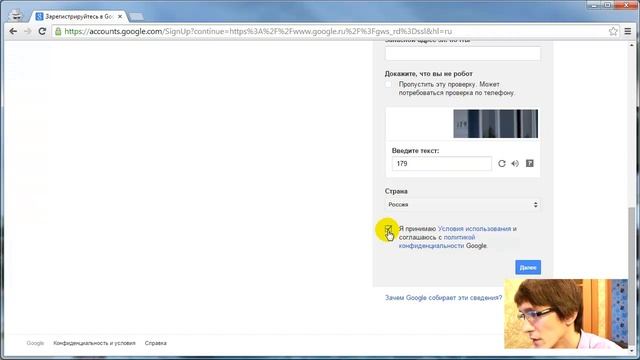Click the footer Google logo link
The image size is (640, 360).
pyautogui.click(x=35, y=343)
